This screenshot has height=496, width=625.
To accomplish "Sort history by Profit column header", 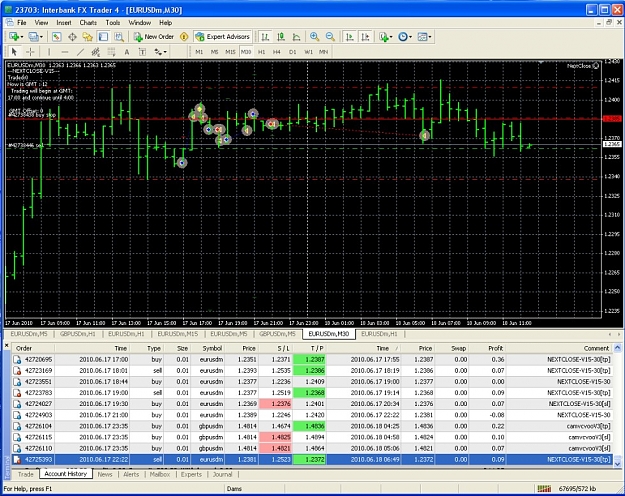I will (x=487, y=348).
